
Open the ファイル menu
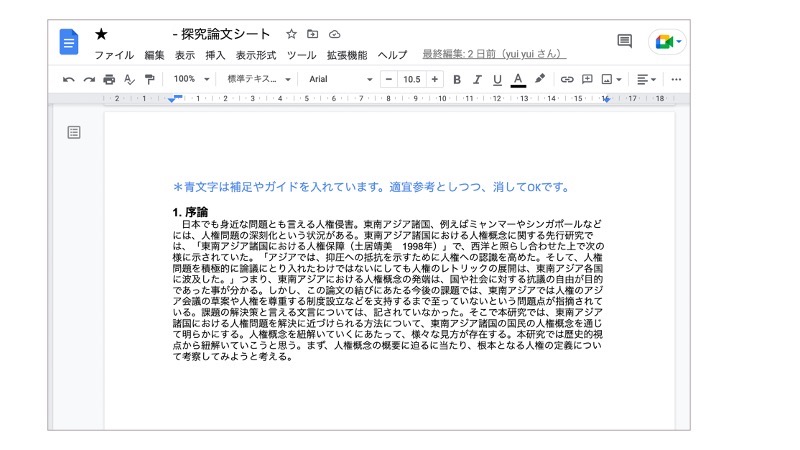[x=114, y=55]
